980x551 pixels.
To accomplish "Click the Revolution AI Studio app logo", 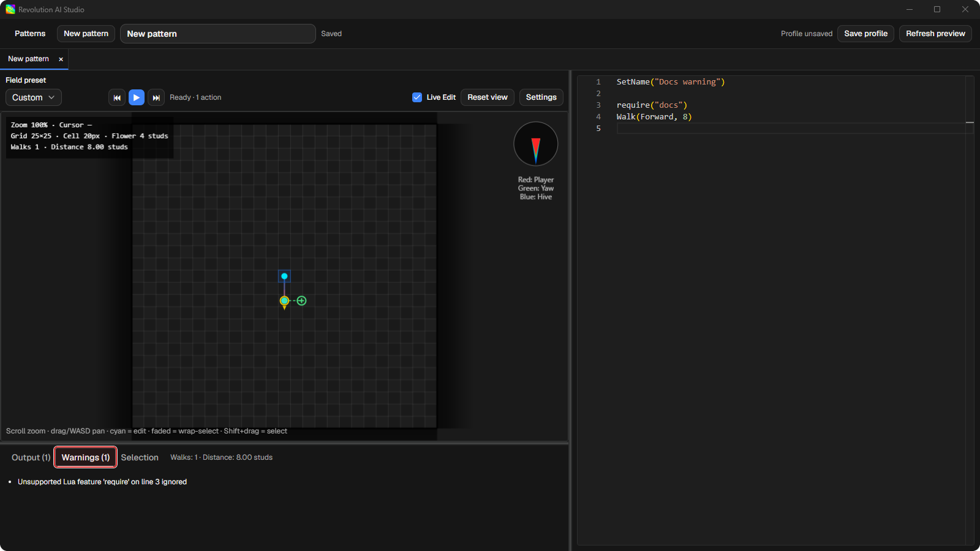I will click(10, 9).
